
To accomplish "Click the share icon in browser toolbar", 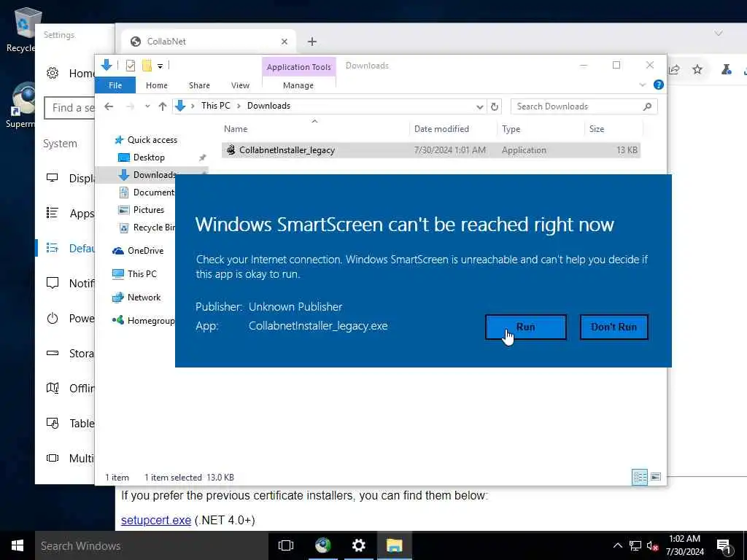I will pos(674,69).
